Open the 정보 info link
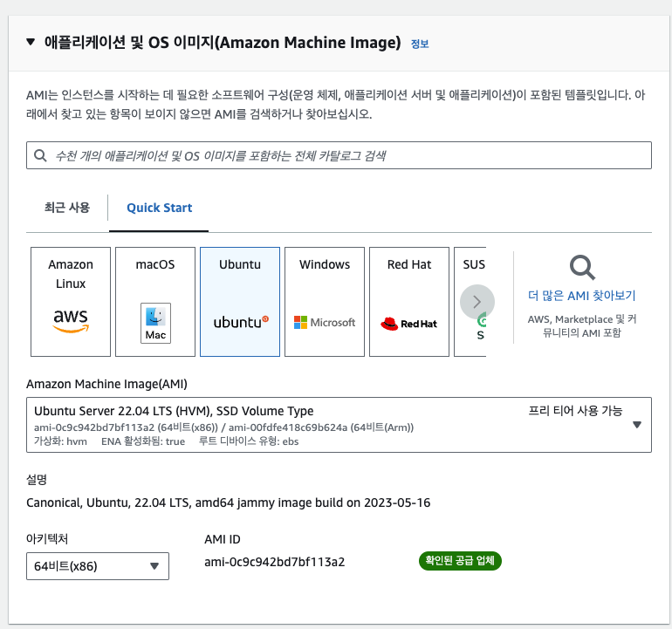The height and width of the screenshot is (629, 672). 420,44
